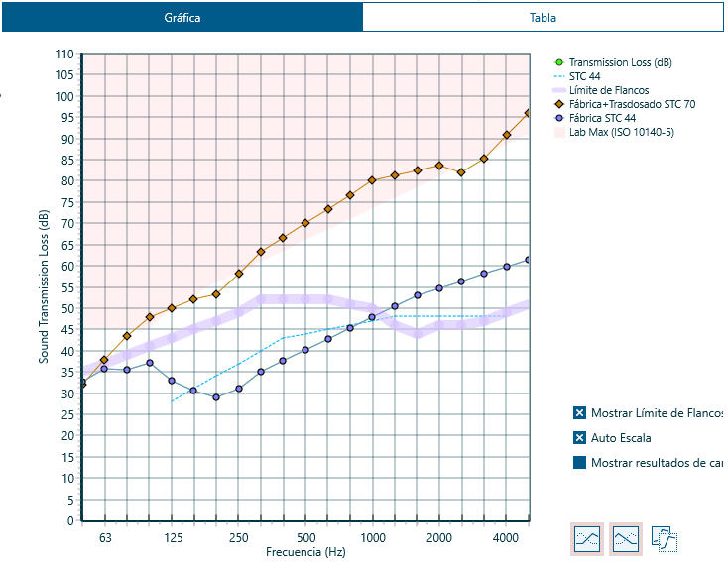Click the orange data point at 4000 Hz

507,135
